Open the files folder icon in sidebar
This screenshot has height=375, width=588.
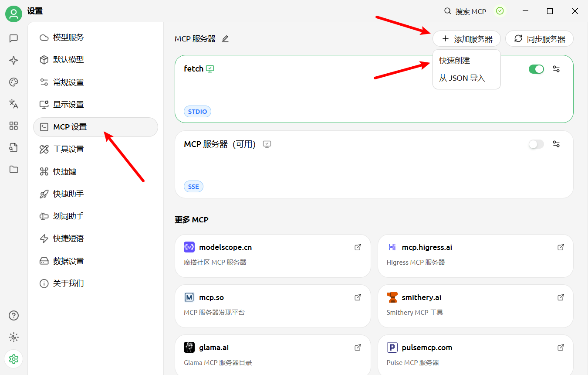point(14,170)
